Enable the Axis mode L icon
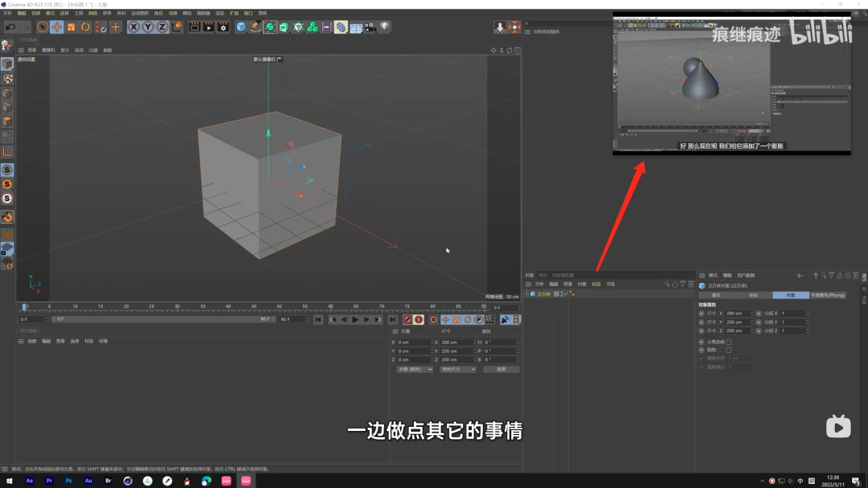This screenshot has height=488, width=868. pos(7,152)
